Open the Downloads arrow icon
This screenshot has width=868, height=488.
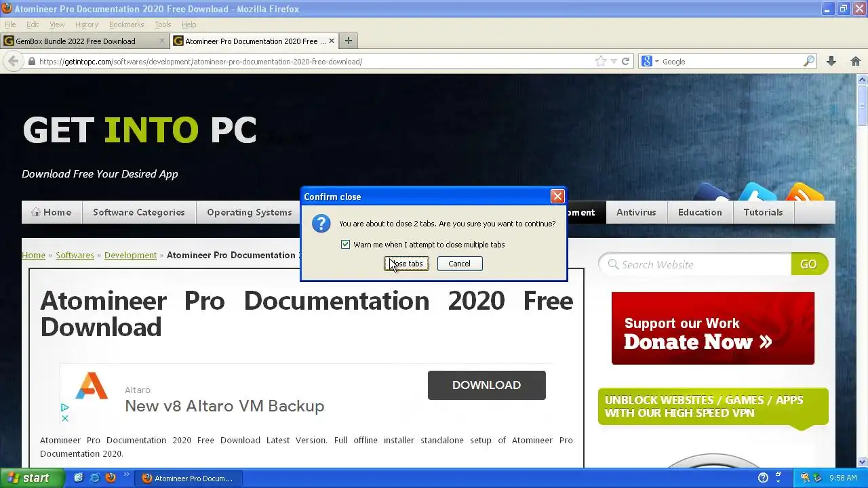click(x=831, y=61)
